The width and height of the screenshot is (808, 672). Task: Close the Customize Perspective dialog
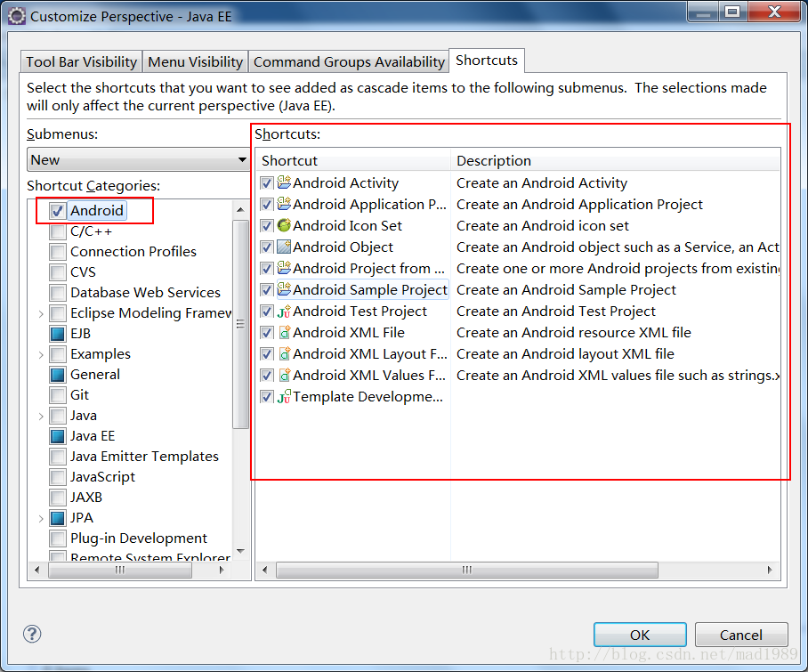(x=774, y=12)
